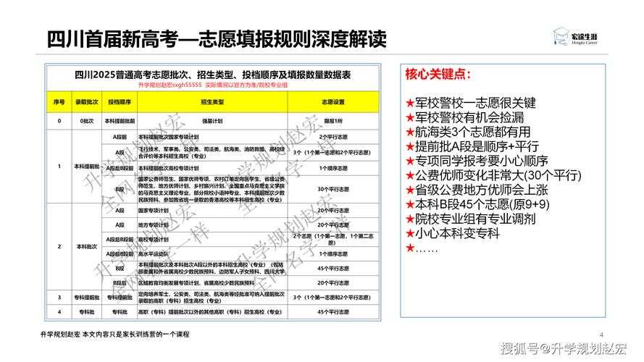Click the 限报1所 cell
644x362 pixels.
click(333, 121)
